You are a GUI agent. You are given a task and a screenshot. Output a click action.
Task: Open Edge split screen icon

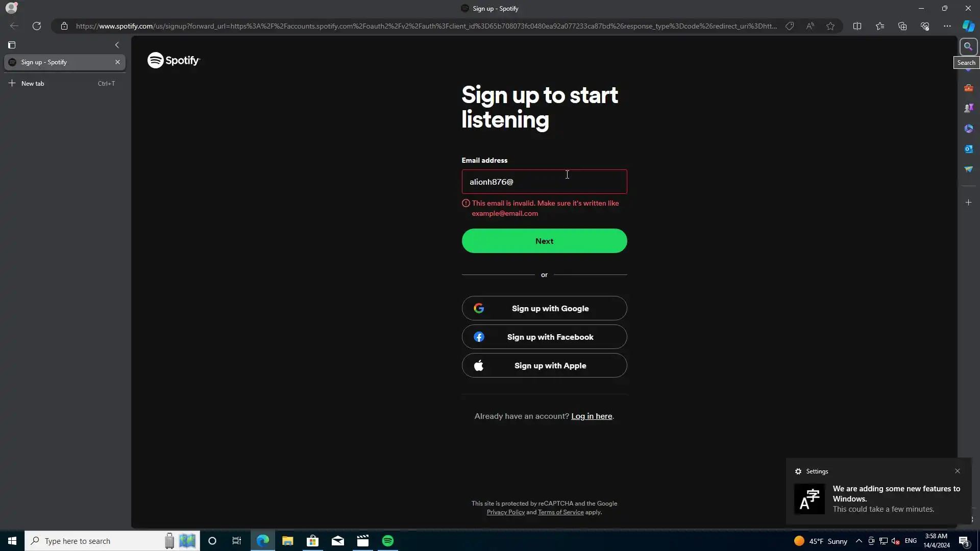857,26
